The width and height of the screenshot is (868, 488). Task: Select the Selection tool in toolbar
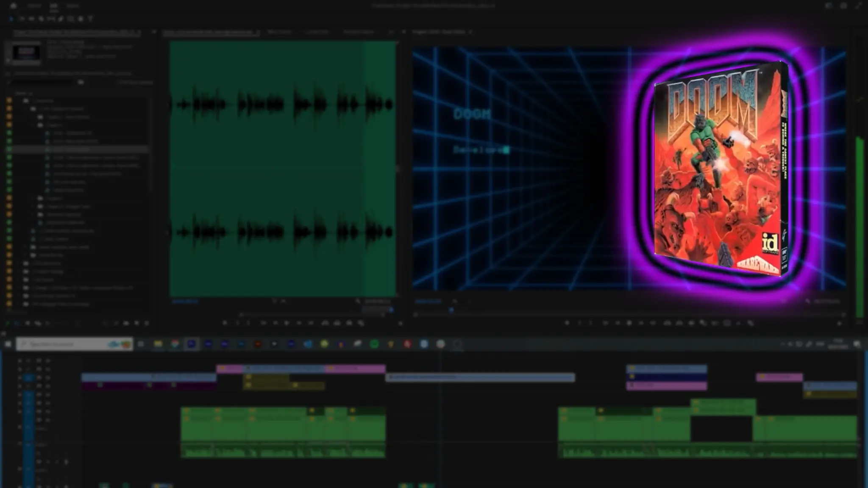point(11,19)
